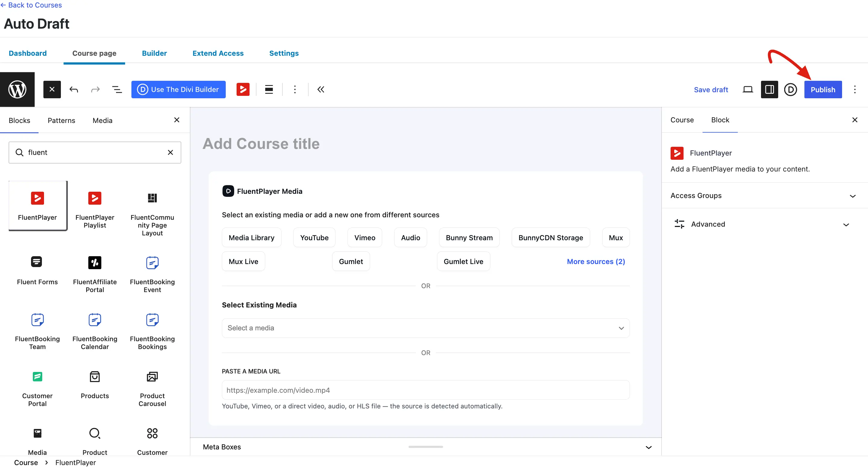Close the settings sidebar
The image size is (868, 469).
point(854,120)
